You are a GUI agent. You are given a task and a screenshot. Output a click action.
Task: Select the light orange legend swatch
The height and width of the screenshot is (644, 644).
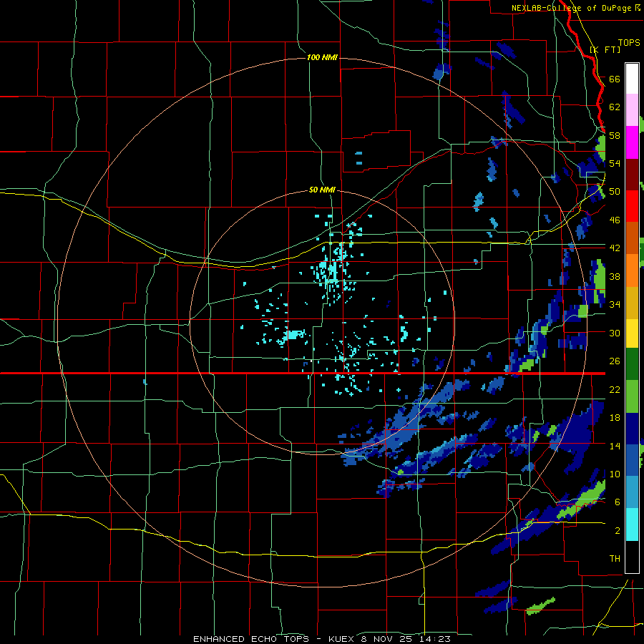pos(632,270)
